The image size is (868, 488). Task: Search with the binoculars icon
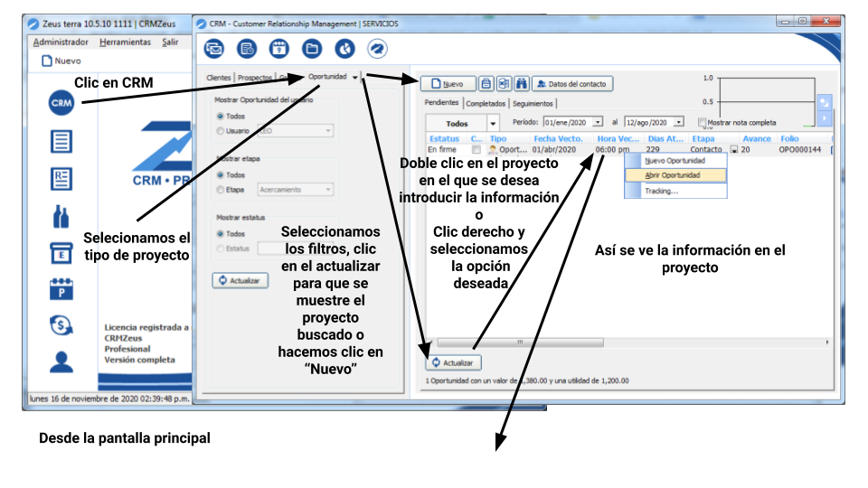click(522, 83)
